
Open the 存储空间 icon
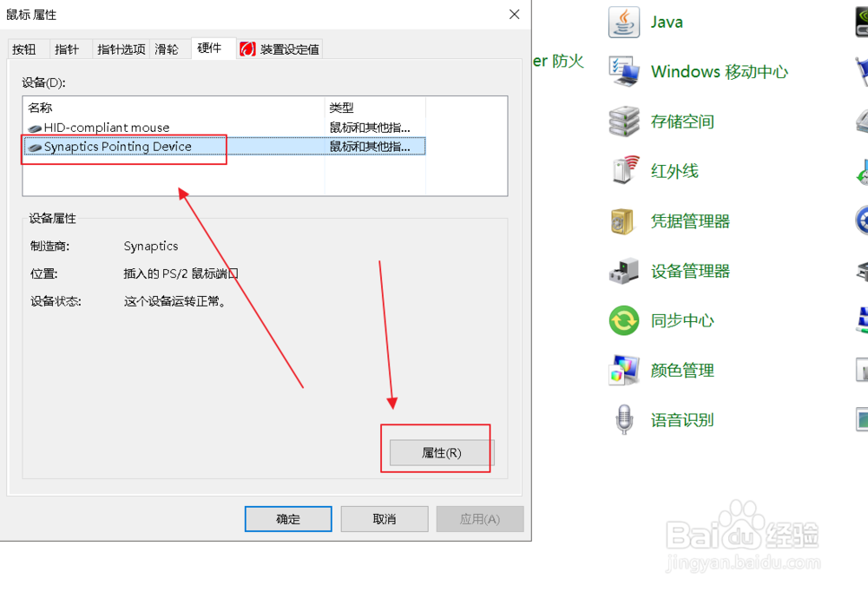click(x=624, y=122)
